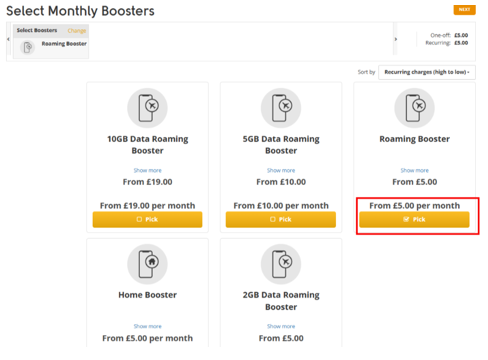Expand Show more under Roaming Booster
488x360 pixels.
(414, 170)
